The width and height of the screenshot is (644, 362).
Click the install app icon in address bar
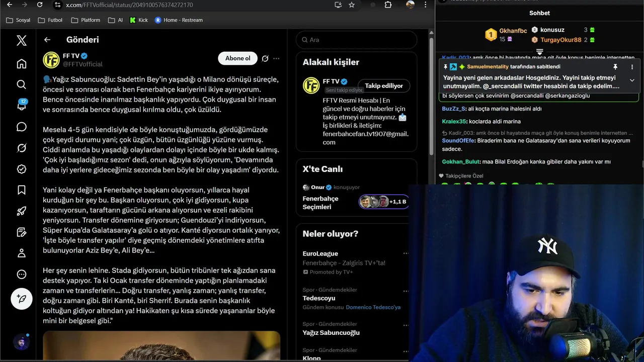click(338, 5)
